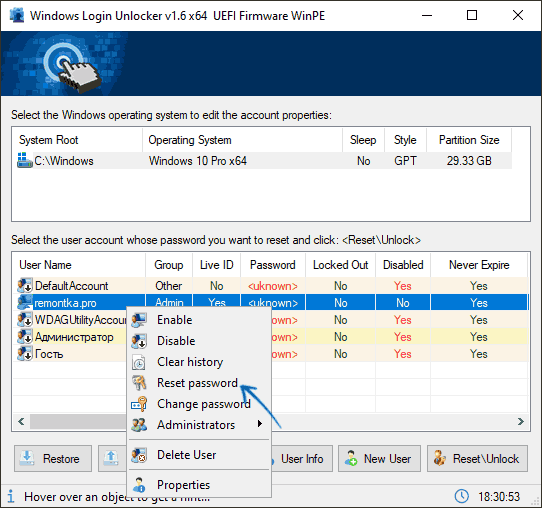The image size is (542, 508).
Task: Click the clock icon in status bar
Action: point(461,496)
